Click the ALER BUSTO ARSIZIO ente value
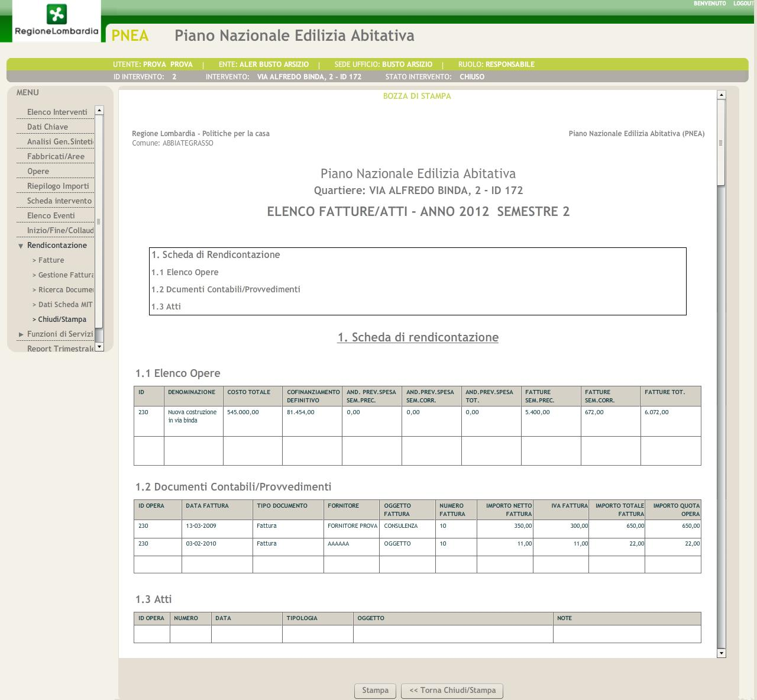The height and width of the screenshot is (700, 757). (274, 64)
